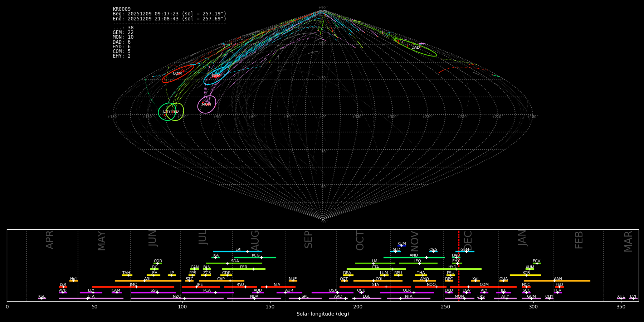Select the COM radiant ellipse on the sky map

point(177,74)
